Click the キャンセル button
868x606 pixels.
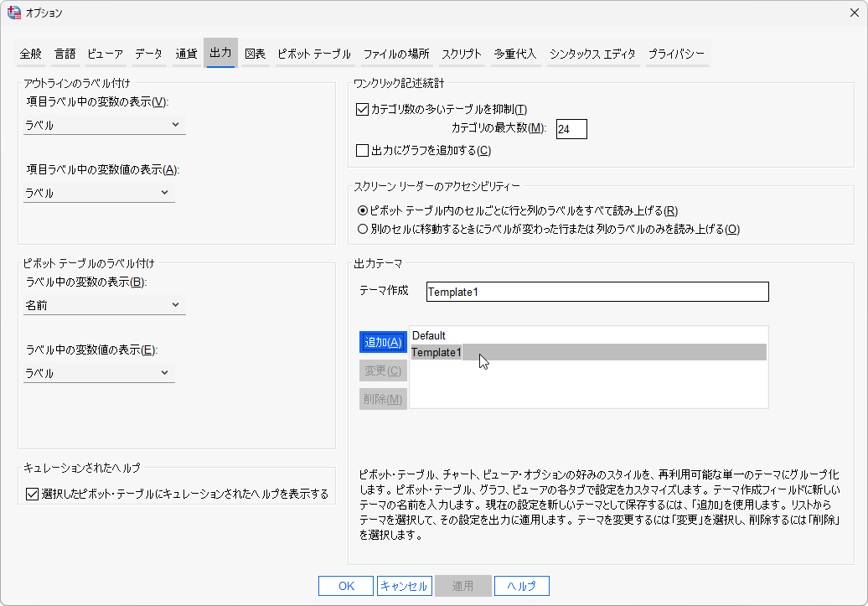tap(404, 586)
